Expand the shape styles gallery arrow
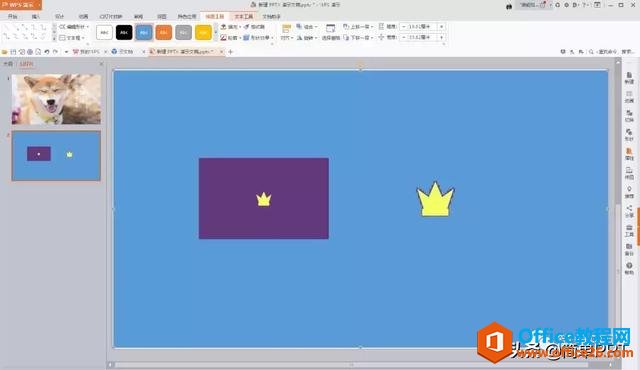The image size is (640, 370). tap(216, 32)
